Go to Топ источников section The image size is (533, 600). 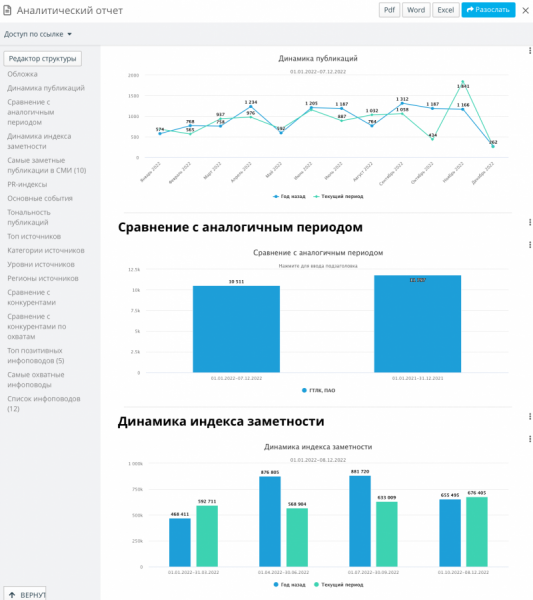tap(34, 236)
